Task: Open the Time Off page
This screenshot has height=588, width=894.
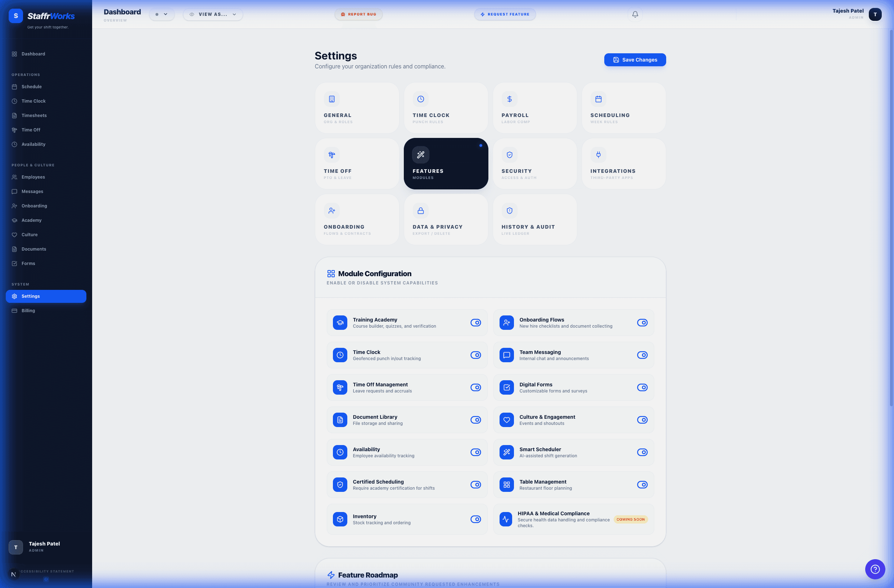Action: (x=31, y=130)
